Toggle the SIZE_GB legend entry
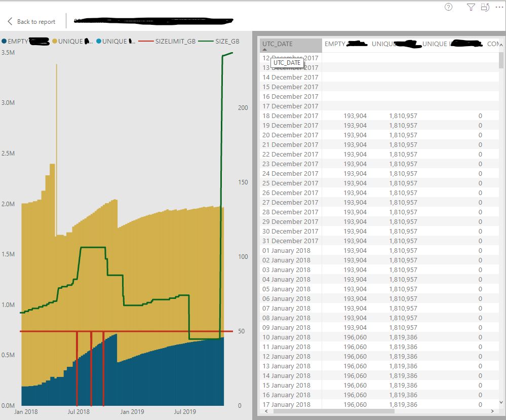 (x=219, y=42)
